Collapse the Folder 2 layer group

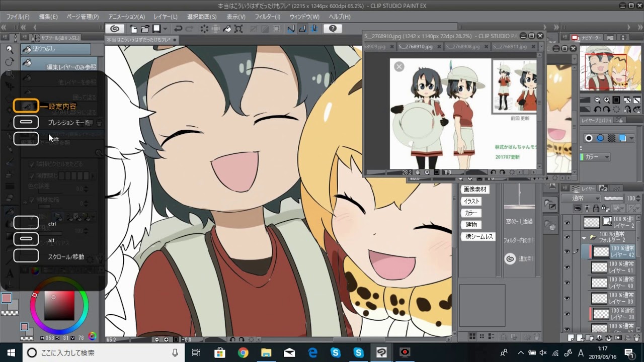(x=584, y=237)
